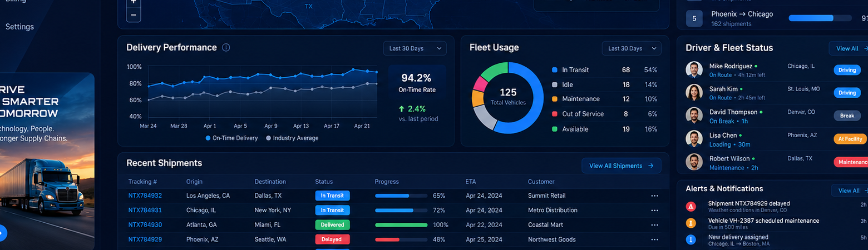This screenshot has width=868, height=250.
Task: Click Coastal Mart customer name
Action: click(545, 225)
